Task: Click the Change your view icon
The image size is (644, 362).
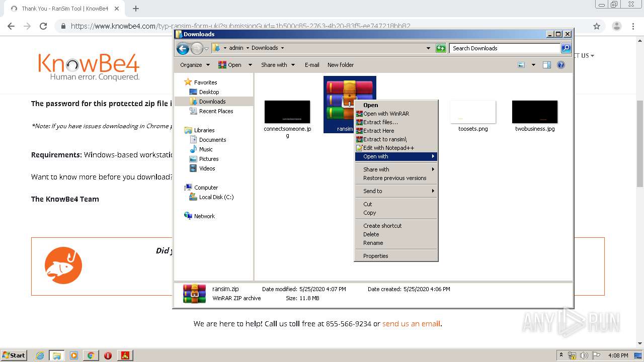Action: coord(521,65)
